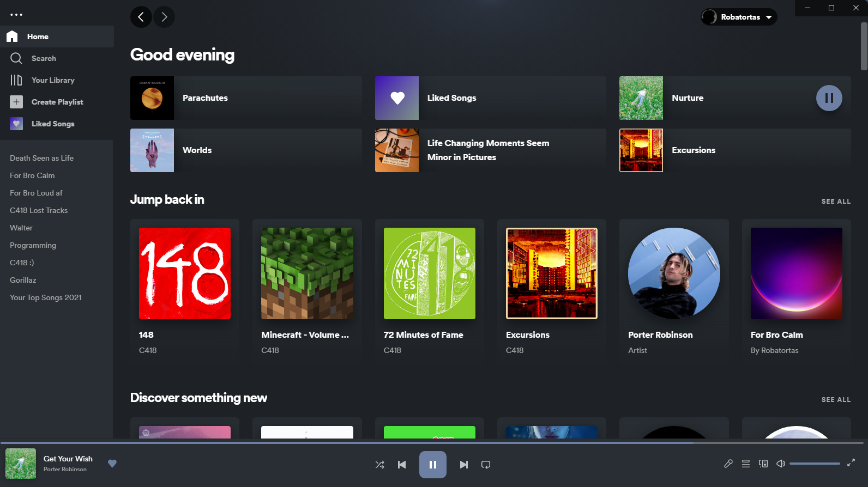Go to previous track
This screenshot has width=868, height=487.
point(402,465)
